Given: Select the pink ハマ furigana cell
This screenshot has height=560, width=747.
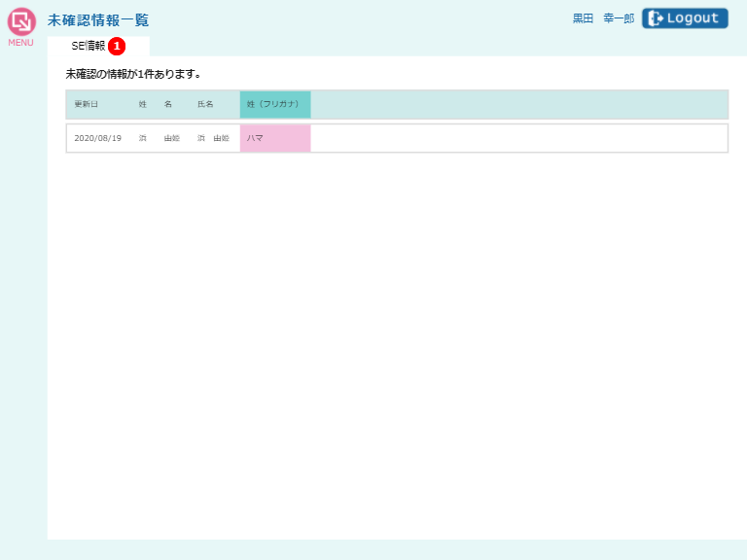Looking at the screenshot, I should (x=275, y=138).
